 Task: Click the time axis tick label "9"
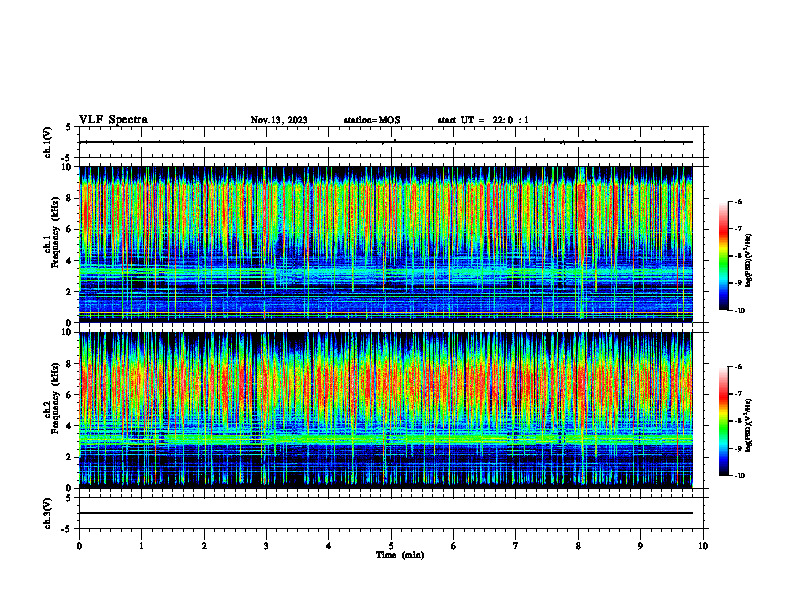[640, 546]
